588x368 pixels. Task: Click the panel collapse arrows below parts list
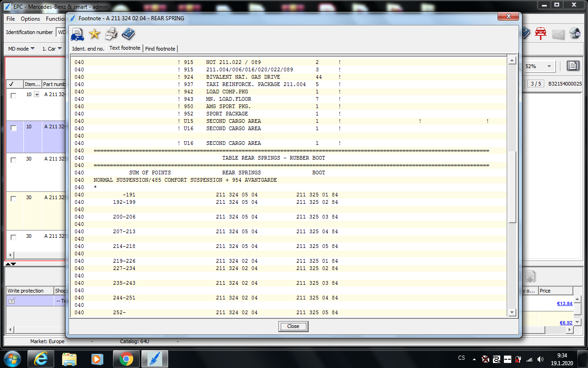(11, 264)
